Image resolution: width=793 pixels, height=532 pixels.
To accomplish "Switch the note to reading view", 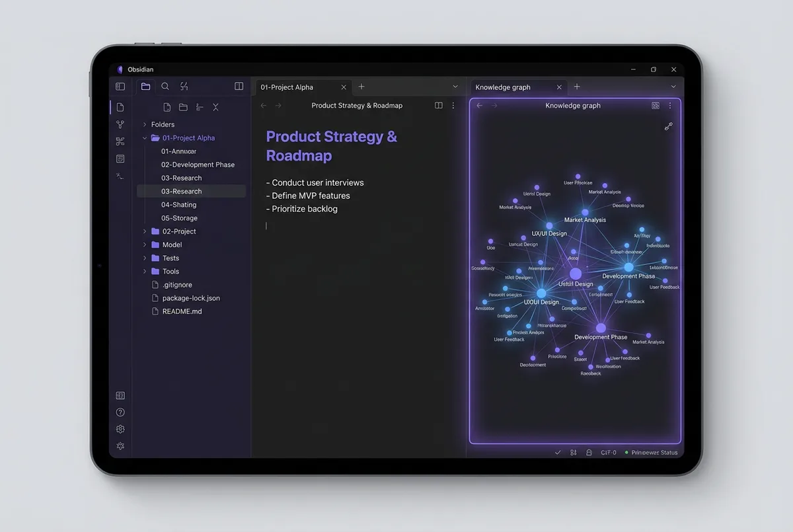I will click(x=439, y=106).
